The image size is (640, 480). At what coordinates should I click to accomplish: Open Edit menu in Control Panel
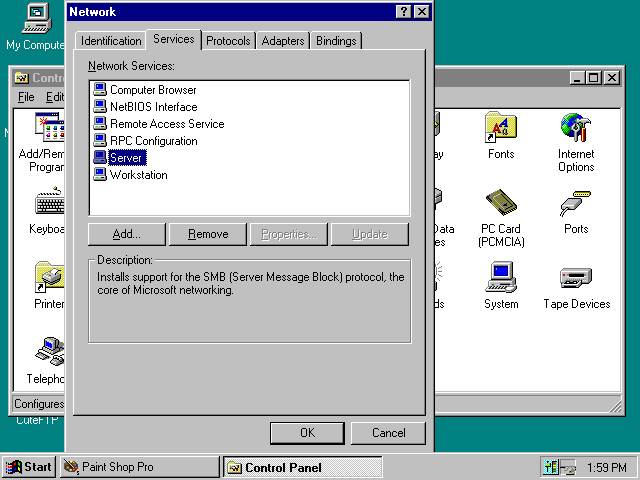click(x=55, y=97)
